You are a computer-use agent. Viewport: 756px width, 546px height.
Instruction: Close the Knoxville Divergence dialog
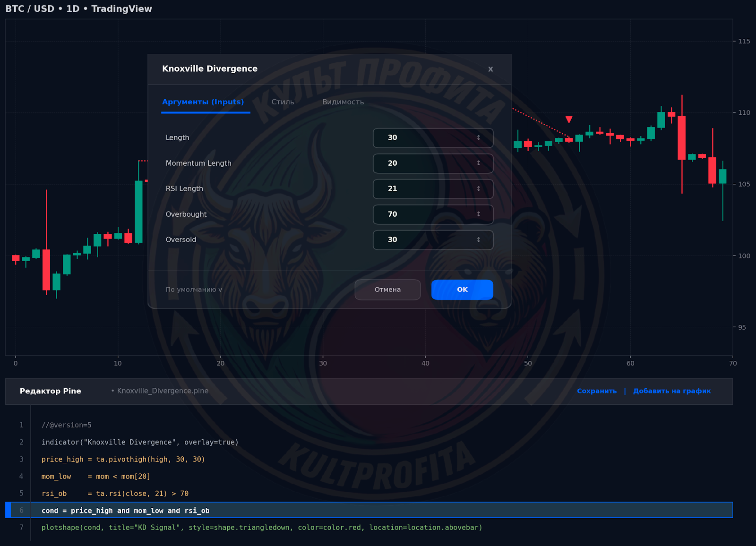click(490, 69)
